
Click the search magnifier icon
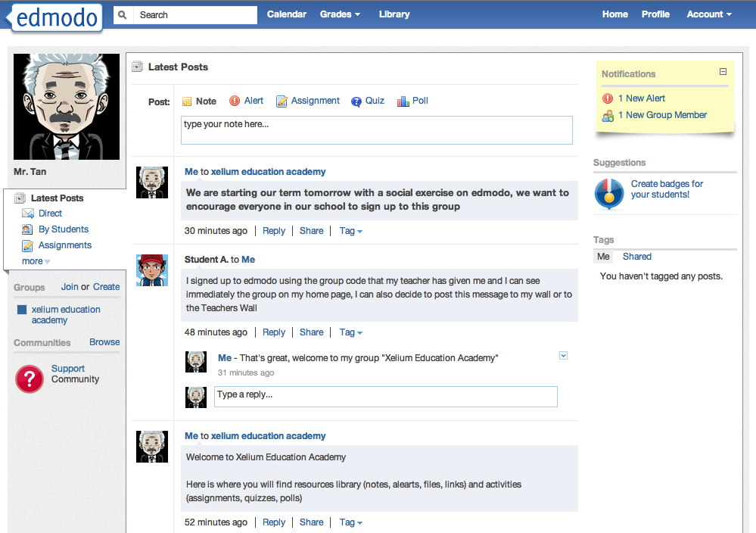(x=122, y=14)
